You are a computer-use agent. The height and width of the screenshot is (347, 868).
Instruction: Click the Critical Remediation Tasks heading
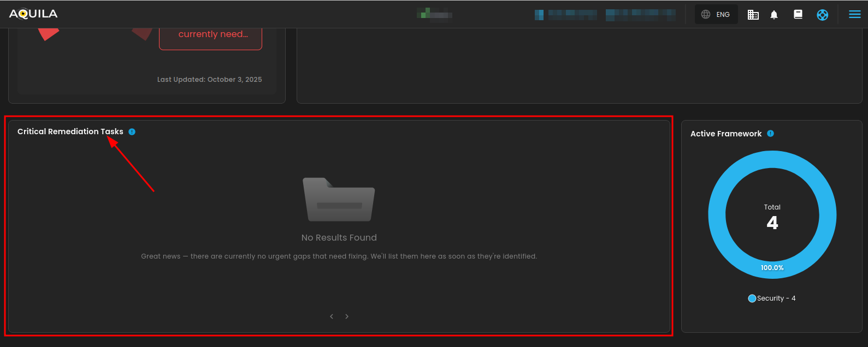70,131
